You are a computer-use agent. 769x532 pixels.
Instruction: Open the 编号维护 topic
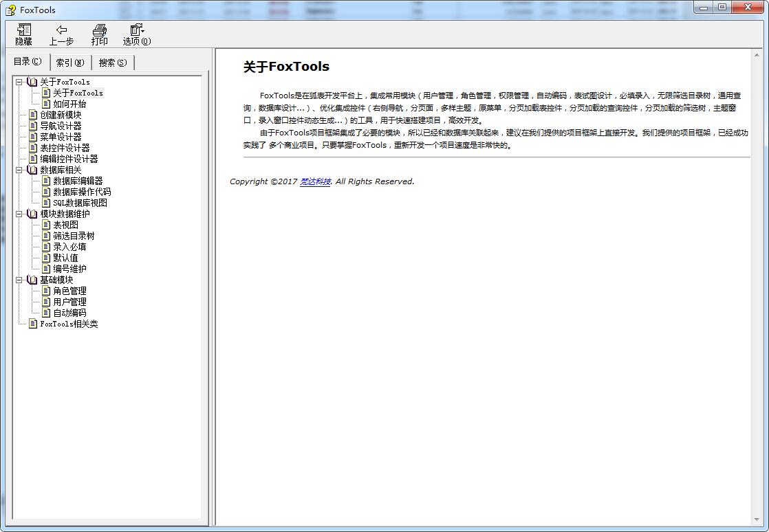pyautogui.click(x=69, y=269)
